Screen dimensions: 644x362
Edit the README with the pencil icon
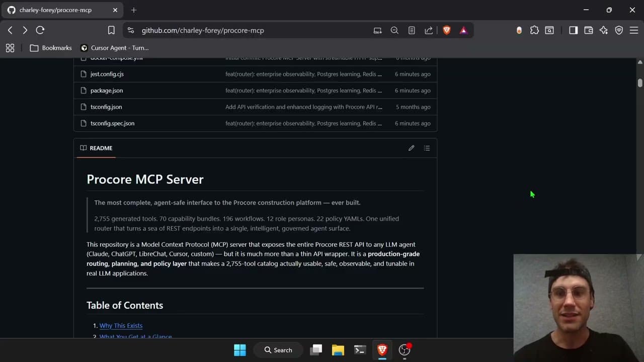coord(412,148)
